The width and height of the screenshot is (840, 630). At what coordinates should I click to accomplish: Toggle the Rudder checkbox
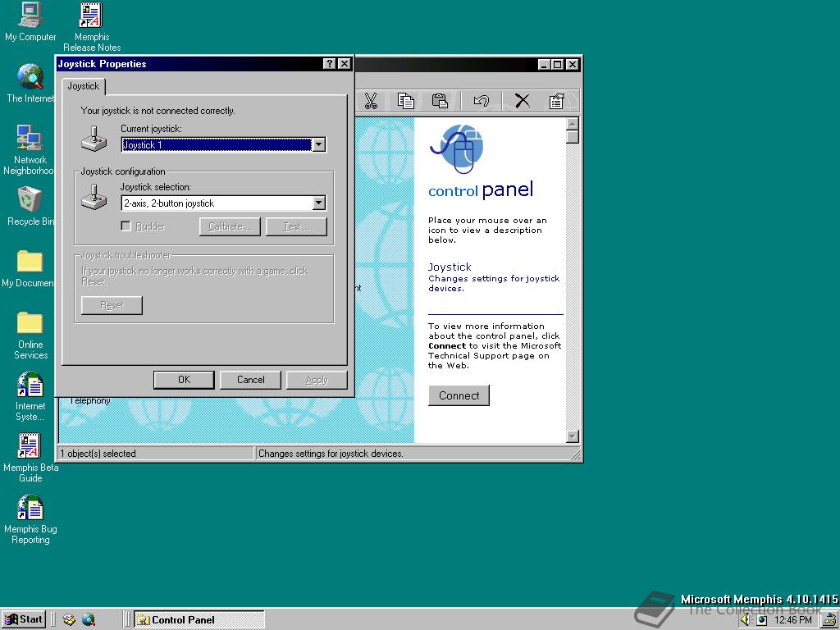tap(126, 226)
